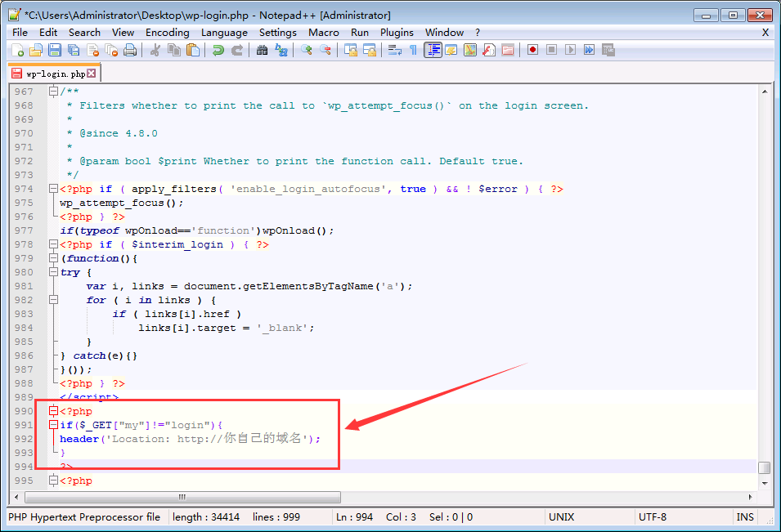Toggle synchronized vertical scrolling icon
This screenshot has height=532, width=781.
pyautogui.click(x=351, y=51)
